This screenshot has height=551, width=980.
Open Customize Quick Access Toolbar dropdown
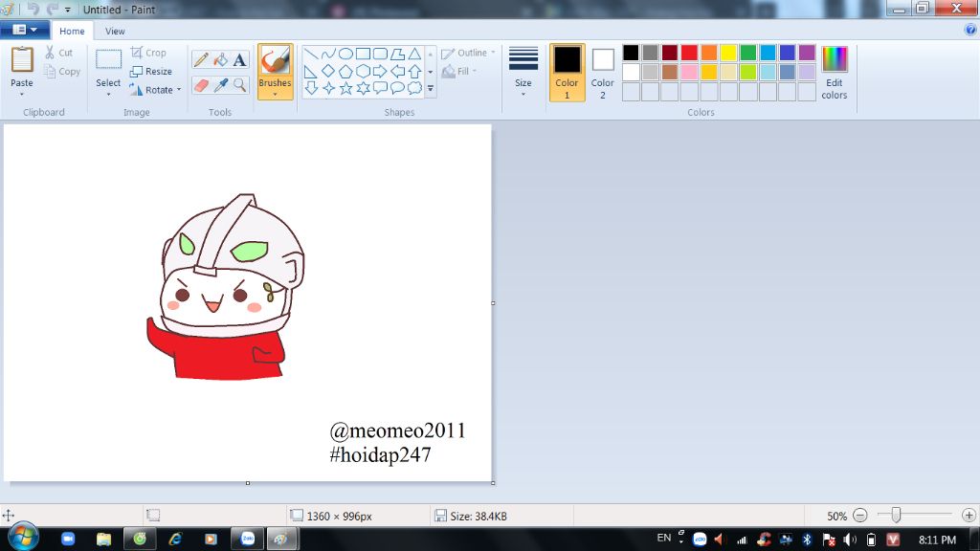pos(68,10)
